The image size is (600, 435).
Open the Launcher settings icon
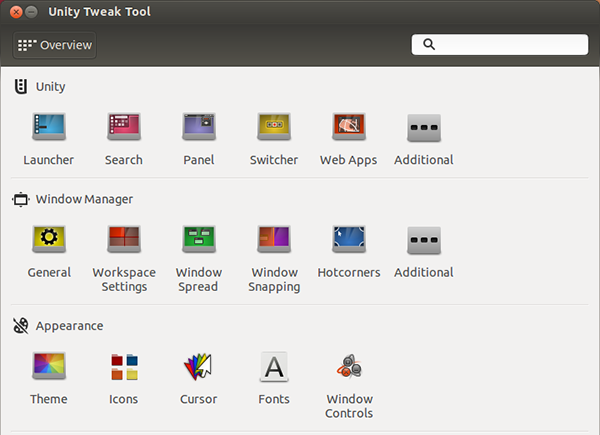49,127
